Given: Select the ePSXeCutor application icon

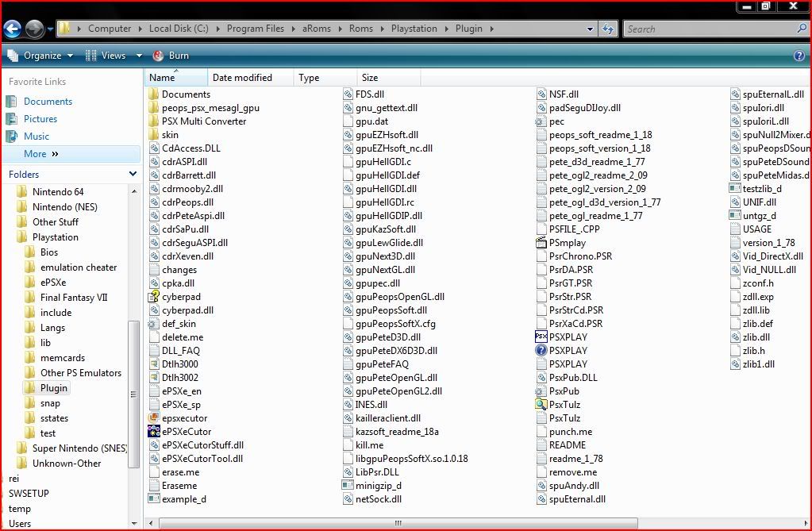Looking at the screenshot, I should coord(154,432).
